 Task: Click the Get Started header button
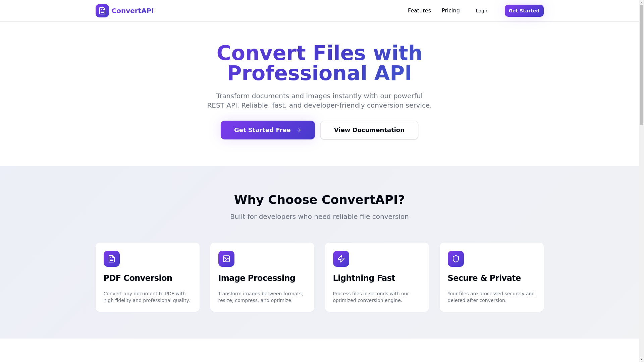[x=524, y=11]
